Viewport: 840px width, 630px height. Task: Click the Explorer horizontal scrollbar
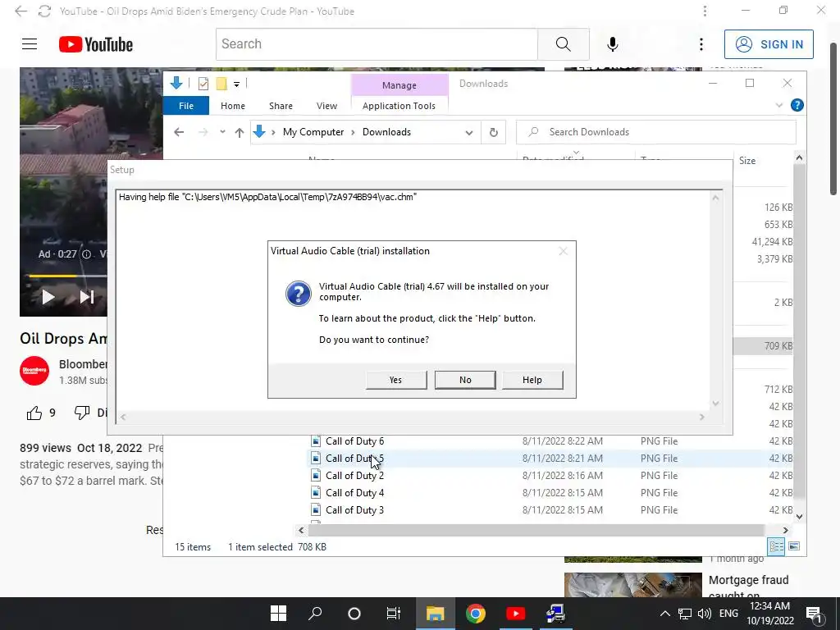[536, 530]
